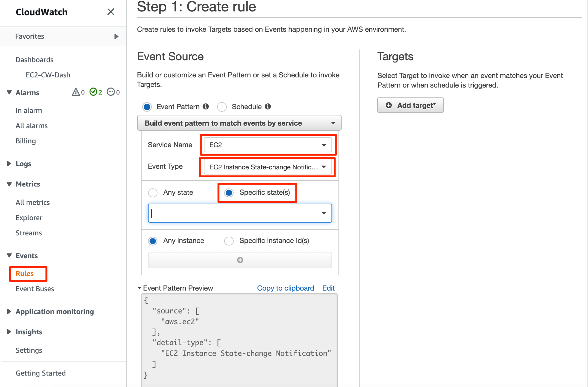The height and width of the screenshot is (387, 588).
Task: Click the Event Pattern info icon
Action: click(206, 107)
